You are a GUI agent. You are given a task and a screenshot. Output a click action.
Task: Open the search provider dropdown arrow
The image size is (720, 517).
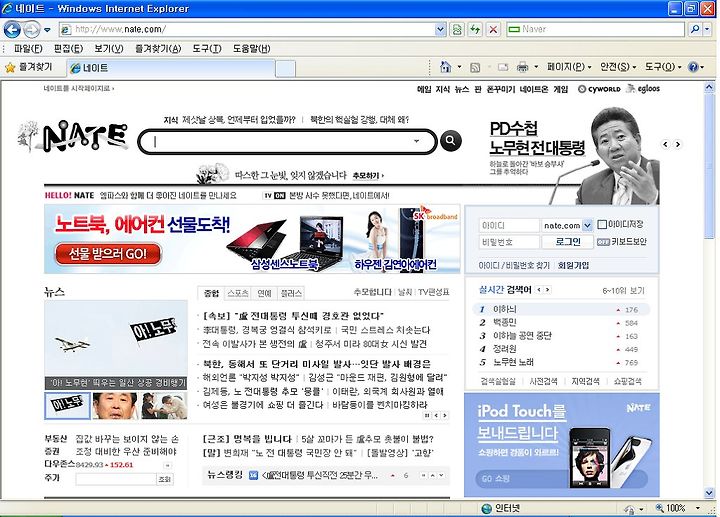click(707, 29)
